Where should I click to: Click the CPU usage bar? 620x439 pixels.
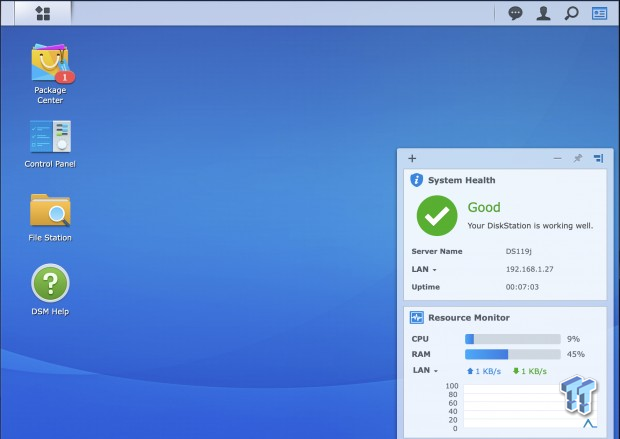click(512, 339)
